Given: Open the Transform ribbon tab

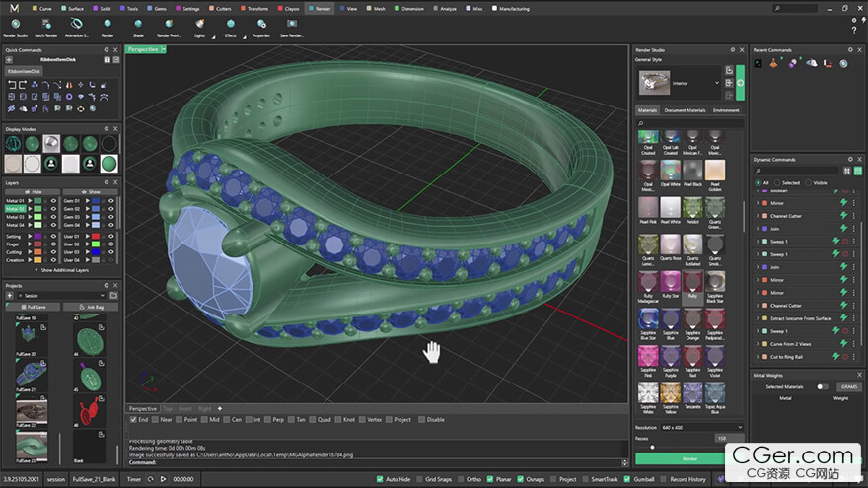Looking at the screenshot, I should tap(254, 8).
